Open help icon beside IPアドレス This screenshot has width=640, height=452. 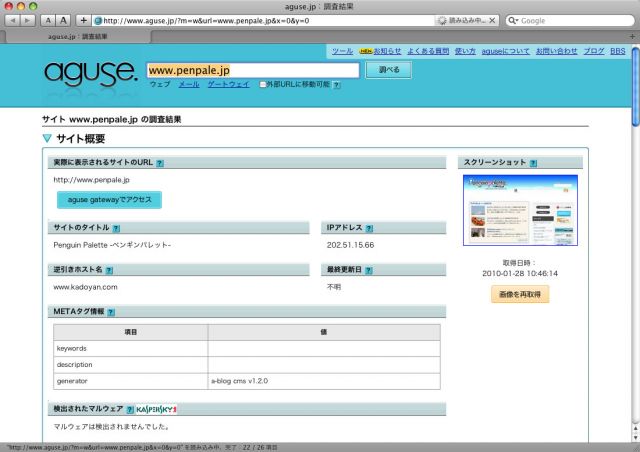click(x=369, y=228)
